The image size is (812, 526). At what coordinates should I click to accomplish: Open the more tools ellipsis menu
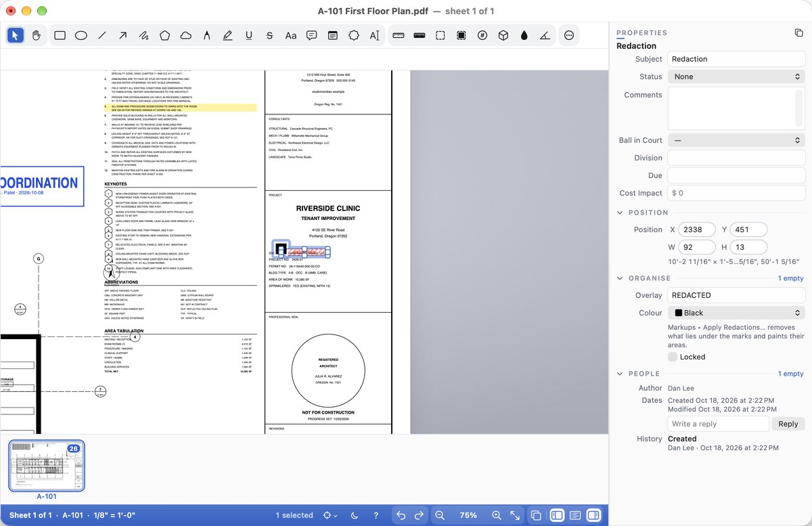click(x=569, y=35)
